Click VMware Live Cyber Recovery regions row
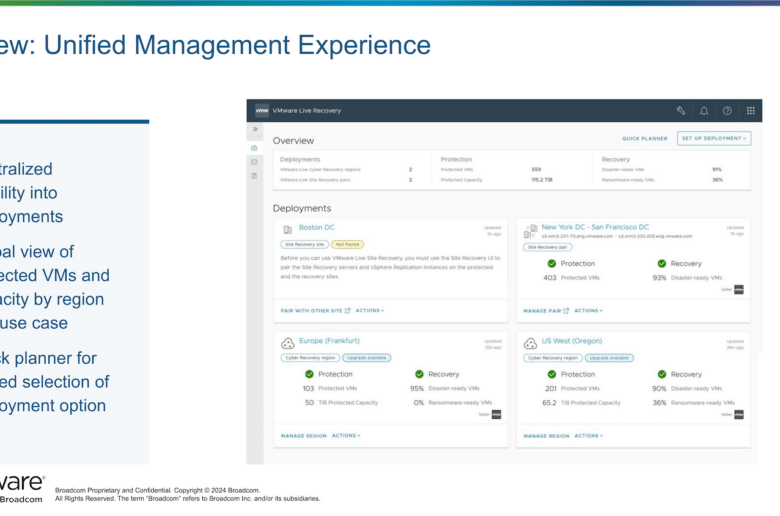Viewport: 780px width, 516px height. (x=346, y=170)
